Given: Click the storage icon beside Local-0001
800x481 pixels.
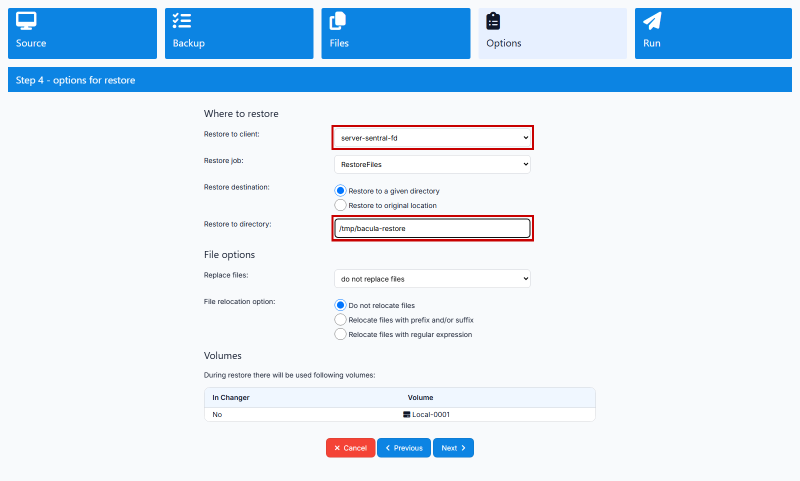Looking at the screenshot, I should pyautogui.click(x=407, y=415).
